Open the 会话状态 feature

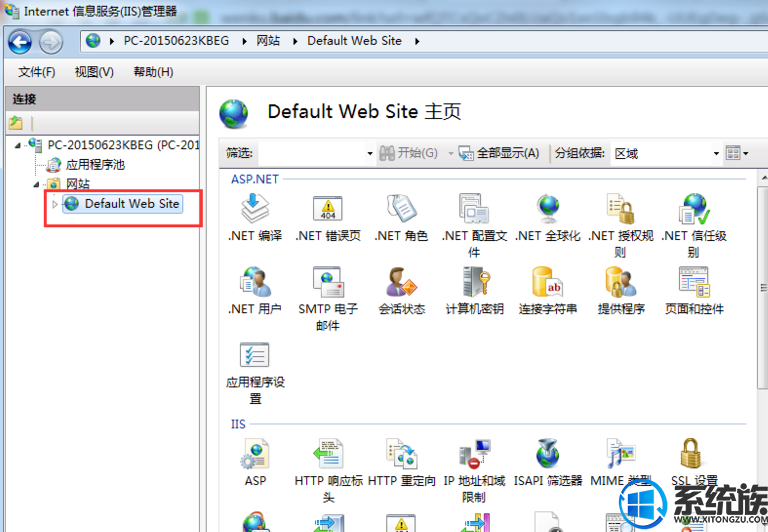pos(401,290)
